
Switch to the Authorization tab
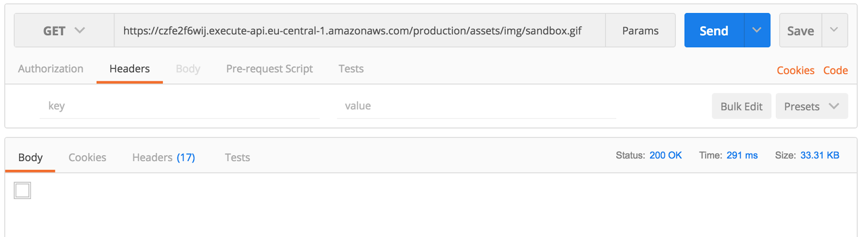click(50, 69)
